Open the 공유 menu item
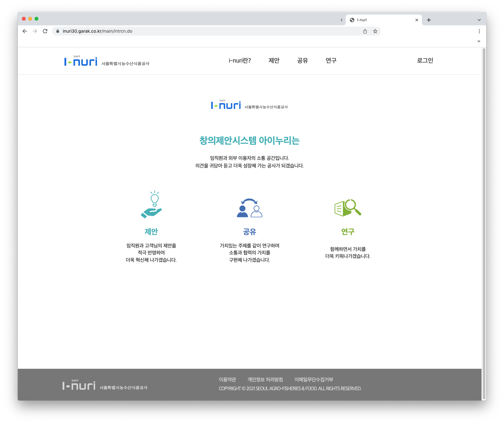This screenshot has width=504, height=424. 303,61
